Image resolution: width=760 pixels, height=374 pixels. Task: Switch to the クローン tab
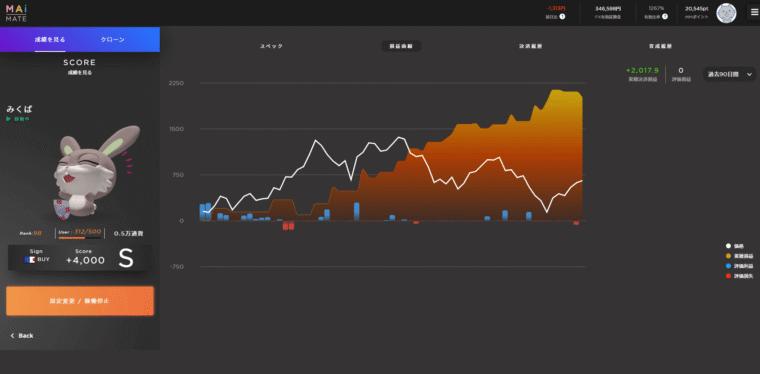(112, 40)
